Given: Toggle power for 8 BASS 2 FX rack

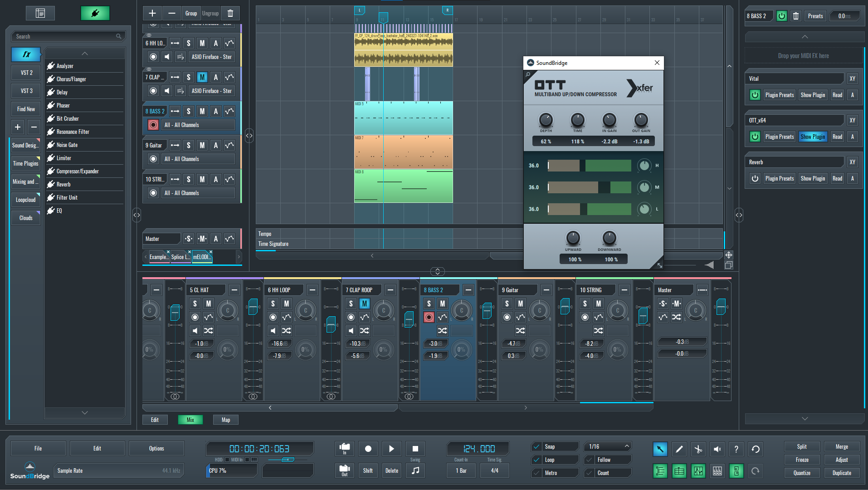Looking at the screenshot, I should 782,16.
